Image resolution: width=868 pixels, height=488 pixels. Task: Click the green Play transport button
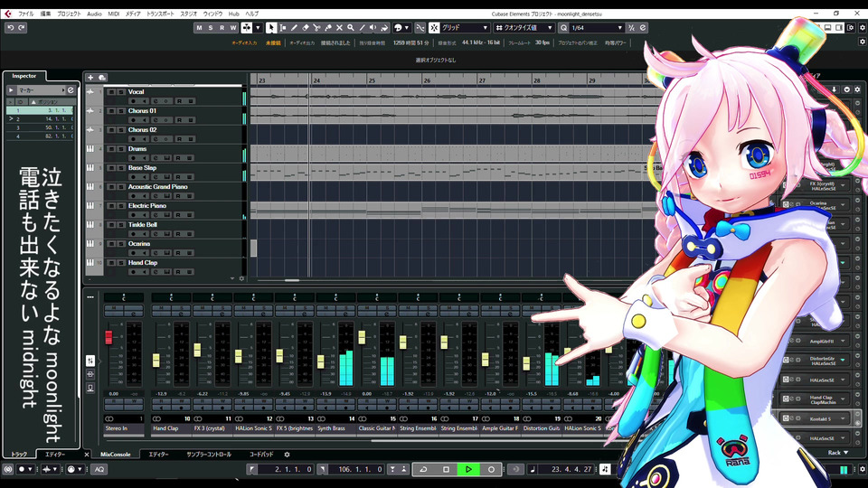[468, 469]
